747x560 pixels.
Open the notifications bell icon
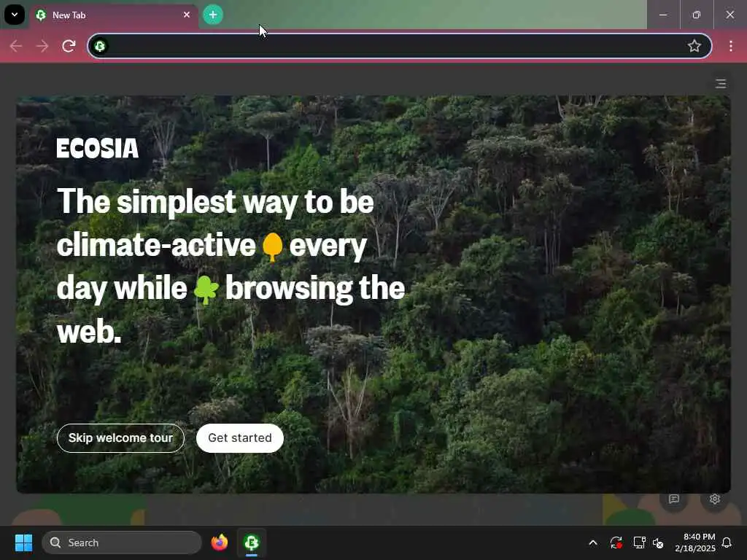pos(727,542)
